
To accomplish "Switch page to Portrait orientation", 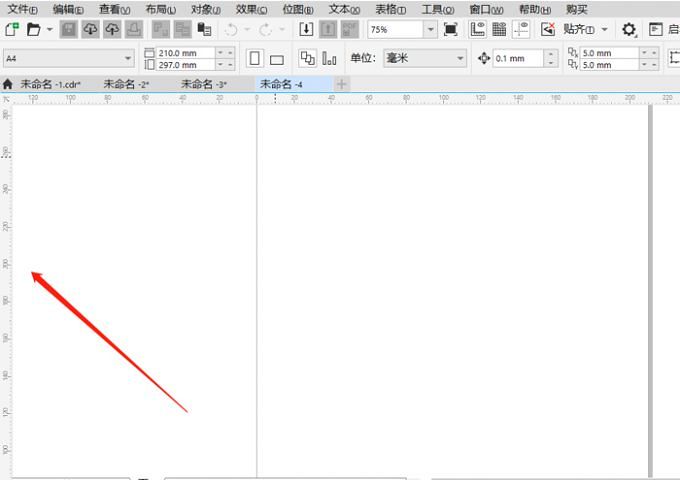I will pyautogui.click(x=255, y=58).
